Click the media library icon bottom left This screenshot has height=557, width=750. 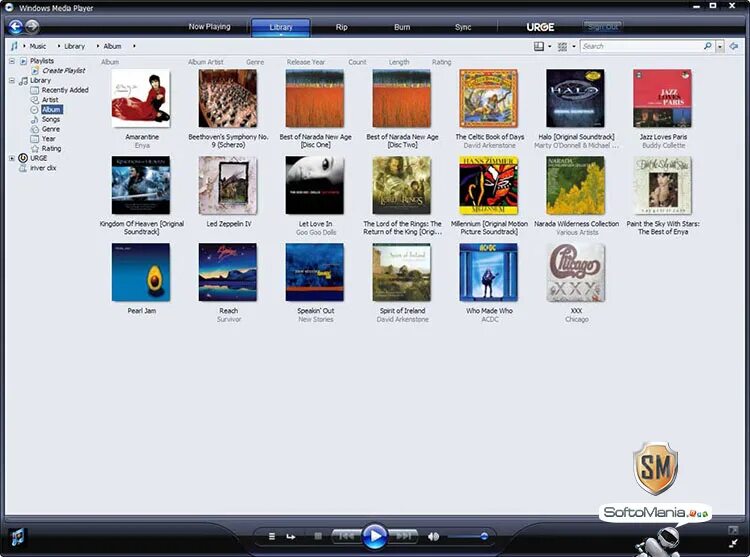(18, 537)
